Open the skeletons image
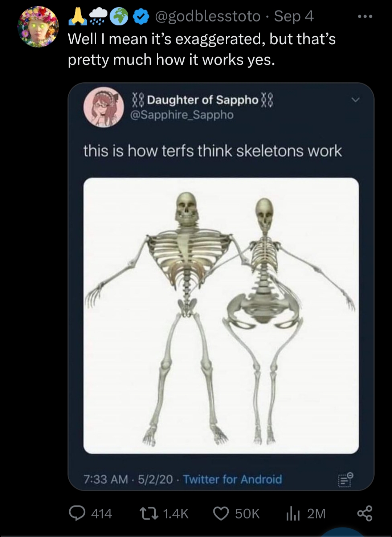 tap(221, 316)
